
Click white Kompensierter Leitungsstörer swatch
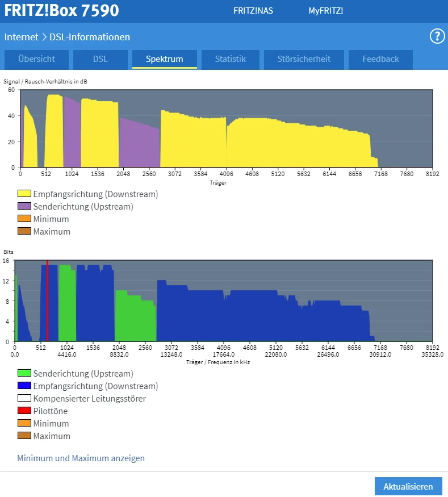click(24, 398)
